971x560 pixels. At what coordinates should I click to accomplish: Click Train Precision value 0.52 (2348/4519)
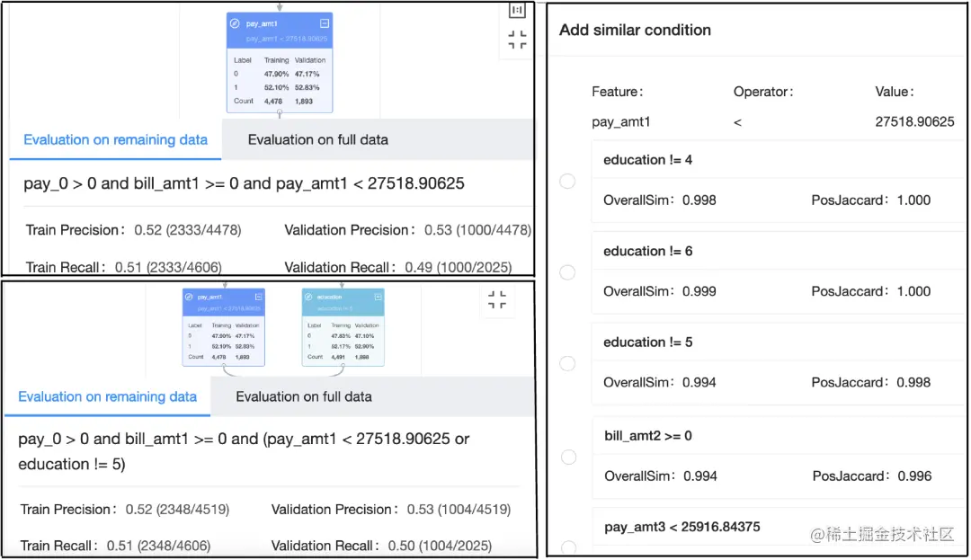(x=177, y=510)
